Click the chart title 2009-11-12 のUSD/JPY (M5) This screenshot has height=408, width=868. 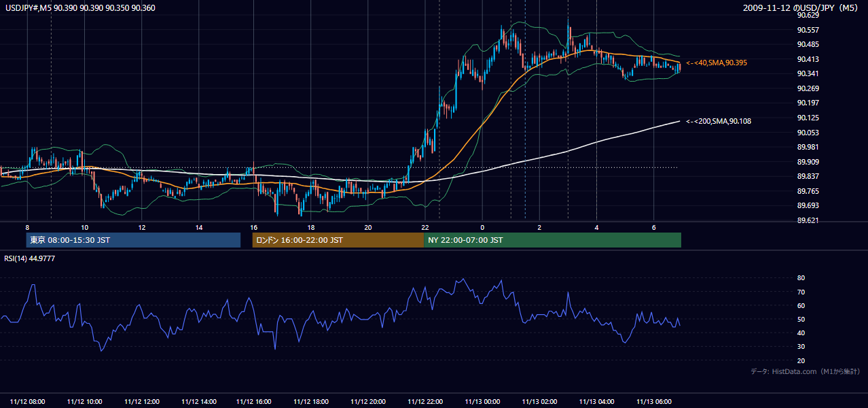click(801, 7)
